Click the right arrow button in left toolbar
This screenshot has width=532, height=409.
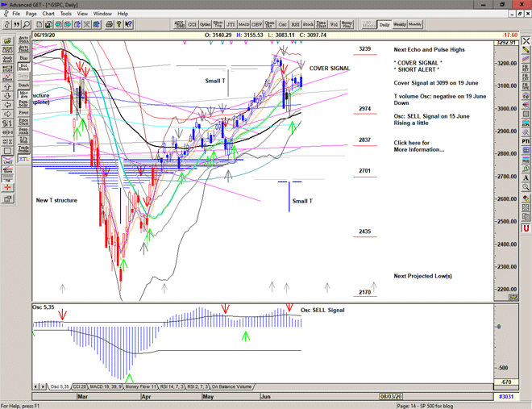(x=7, y=114)
